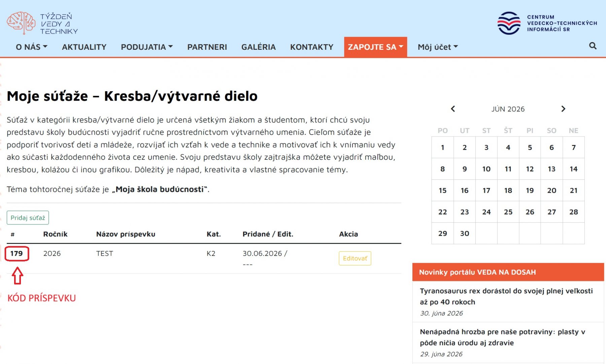Click the Názov príspevku column header
This screenshot has height=364, width=606.
pos(126,234)
